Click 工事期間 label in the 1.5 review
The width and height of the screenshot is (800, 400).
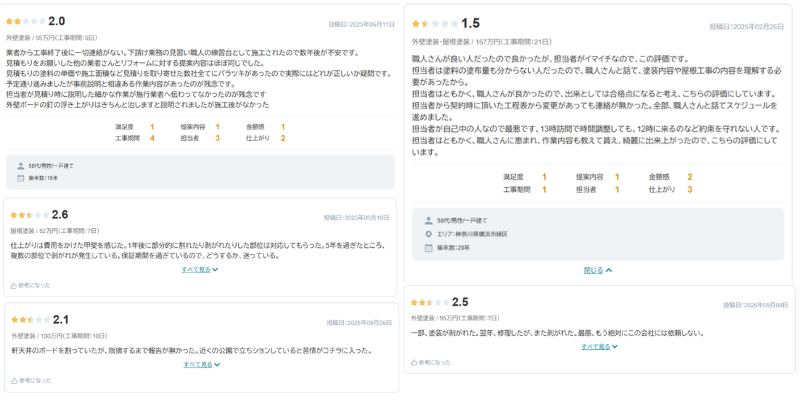[x=517, y=190]
